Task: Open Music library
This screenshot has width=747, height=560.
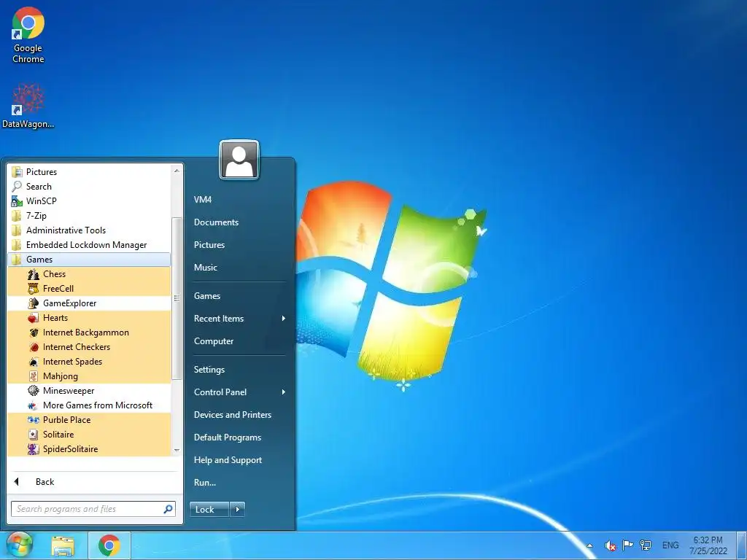Action: click(x=205, y=268)
